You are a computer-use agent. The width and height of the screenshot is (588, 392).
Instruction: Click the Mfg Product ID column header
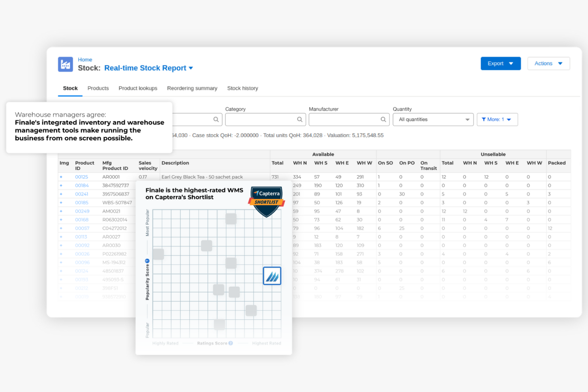point(115,166)
